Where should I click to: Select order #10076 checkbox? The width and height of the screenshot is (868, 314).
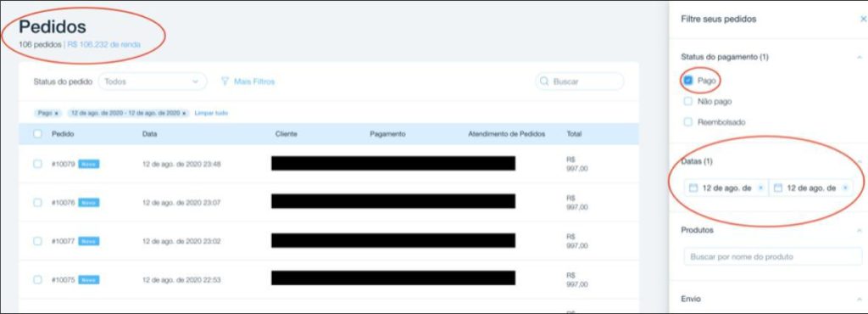(x=37, y=203)
